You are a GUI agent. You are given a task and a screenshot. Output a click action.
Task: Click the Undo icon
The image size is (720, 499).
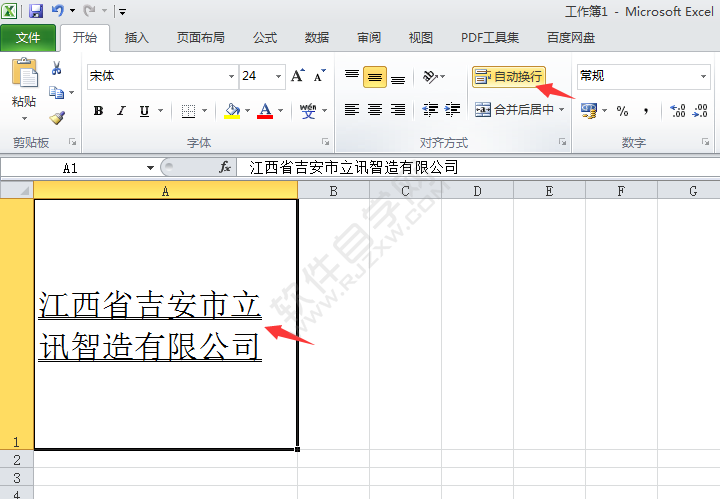[x=57, y=11]
